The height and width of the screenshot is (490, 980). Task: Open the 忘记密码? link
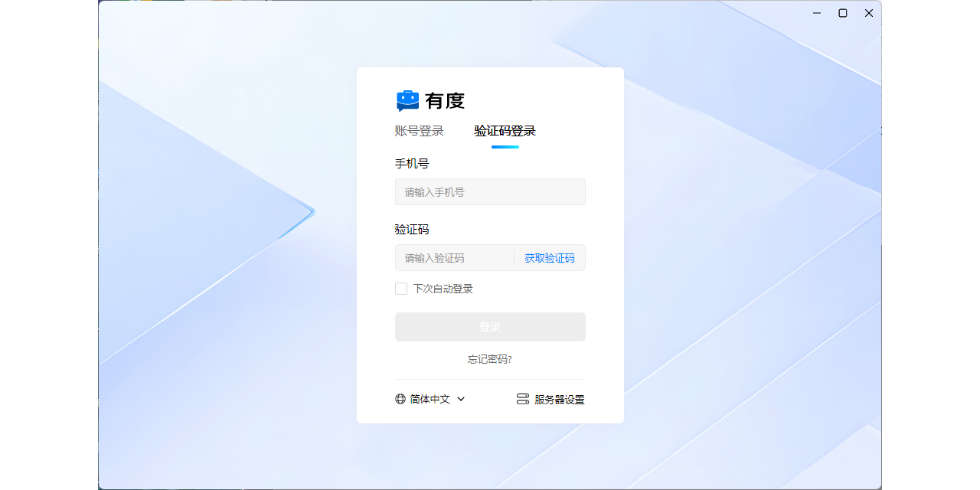pyautogui.click(x=490, y=359)
